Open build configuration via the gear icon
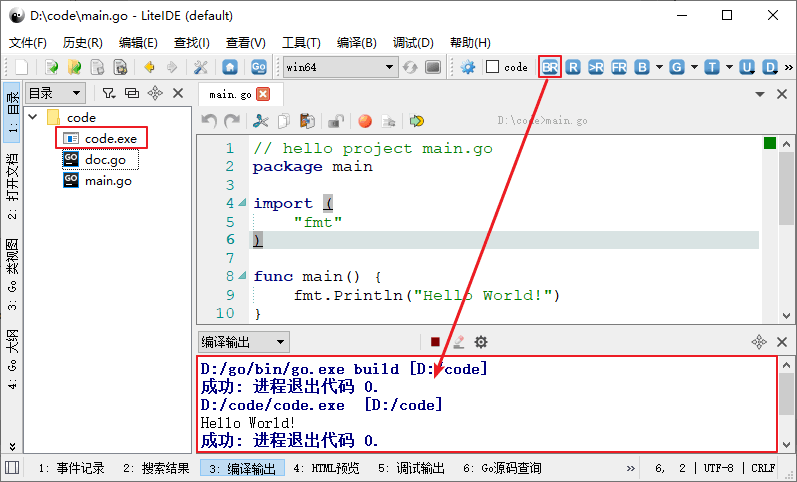The image size is (797, 482). click(468, 67)
